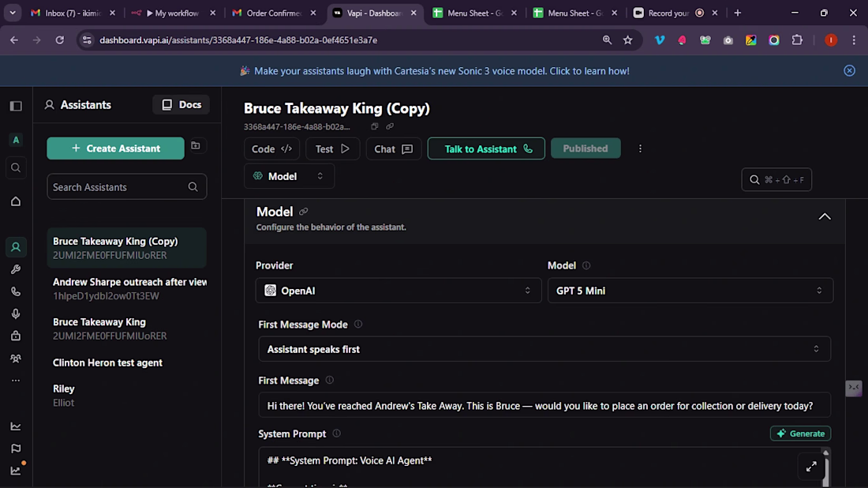Toggle the sidebar collapse icon
Viewport: 868px width, 488px height.
click(16, 106)
